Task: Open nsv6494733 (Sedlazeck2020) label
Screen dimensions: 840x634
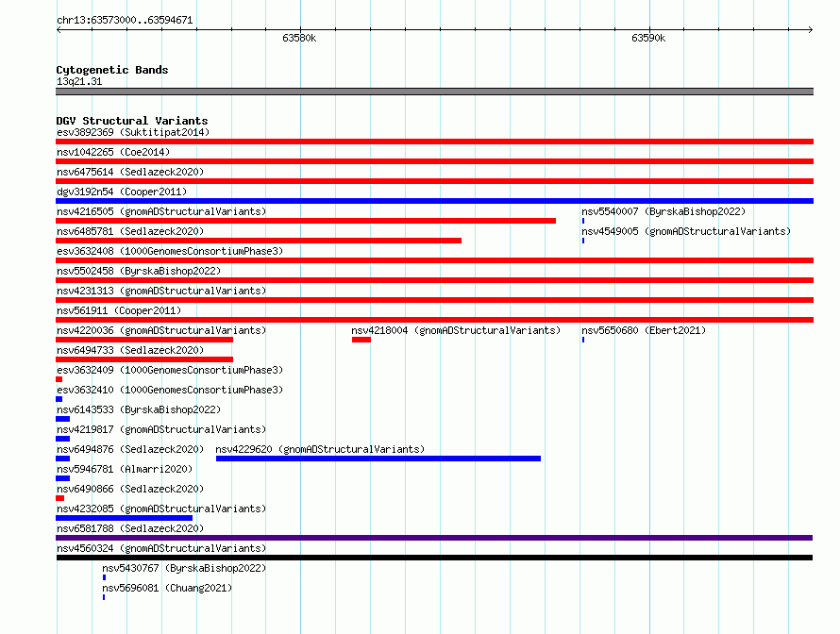Action: [x=130, y=350]
